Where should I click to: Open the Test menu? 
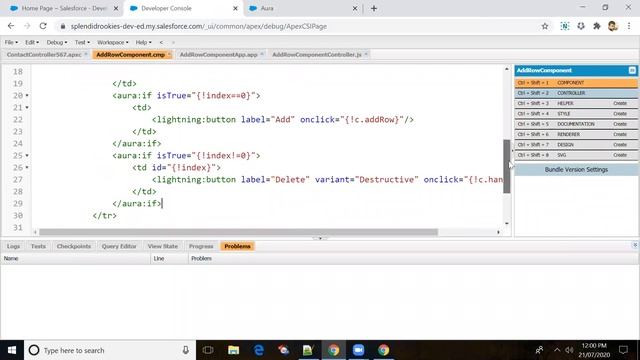(x=82, y=42)
